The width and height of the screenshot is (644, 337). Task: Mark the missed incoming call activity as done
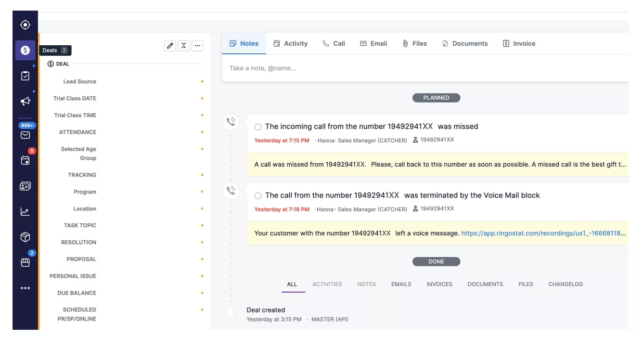(258, 127)
